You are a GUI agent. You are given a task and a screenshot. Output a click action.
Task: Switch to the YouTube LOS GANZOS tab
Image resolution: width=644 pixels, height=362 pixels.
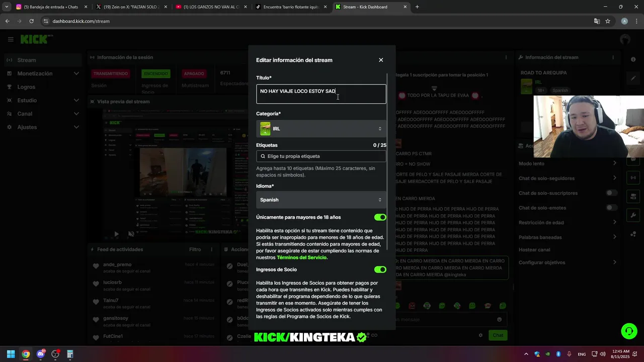pos(211,7)
